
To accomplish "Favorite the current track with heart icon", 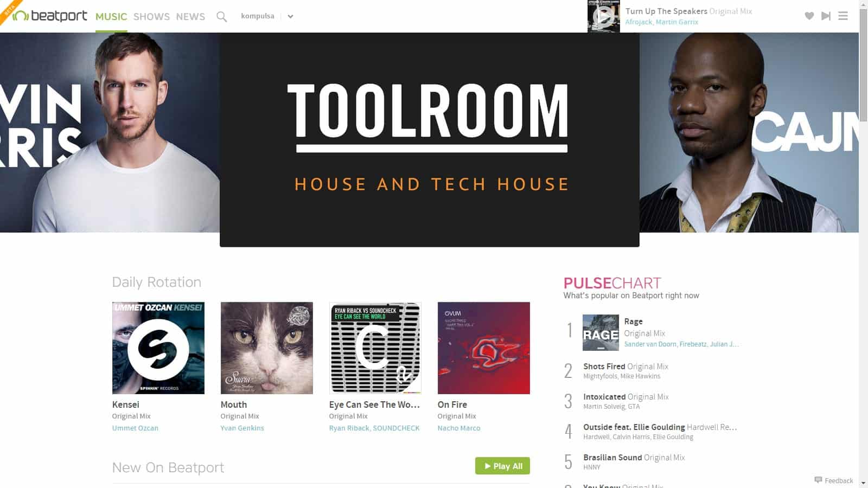I will [809, 16].
